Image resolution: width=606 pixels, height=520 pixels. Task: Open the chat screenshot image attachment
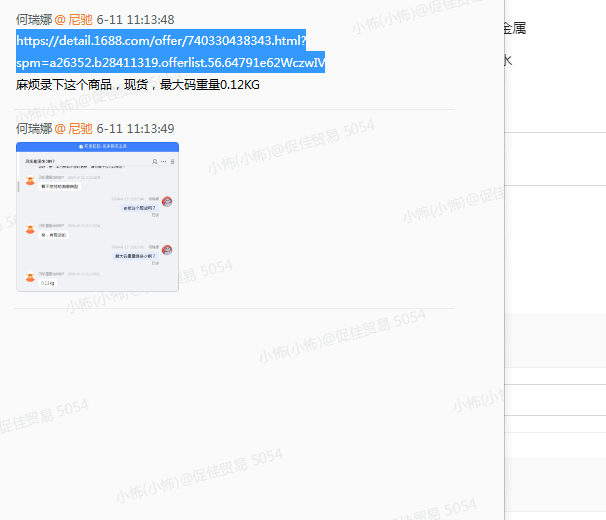pos(97,217)
